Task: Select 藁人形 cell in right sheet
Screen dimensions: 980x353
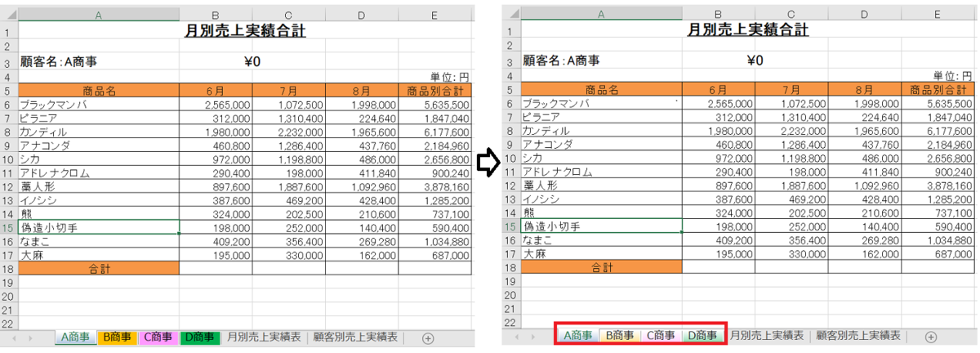Action: [601, 185]
